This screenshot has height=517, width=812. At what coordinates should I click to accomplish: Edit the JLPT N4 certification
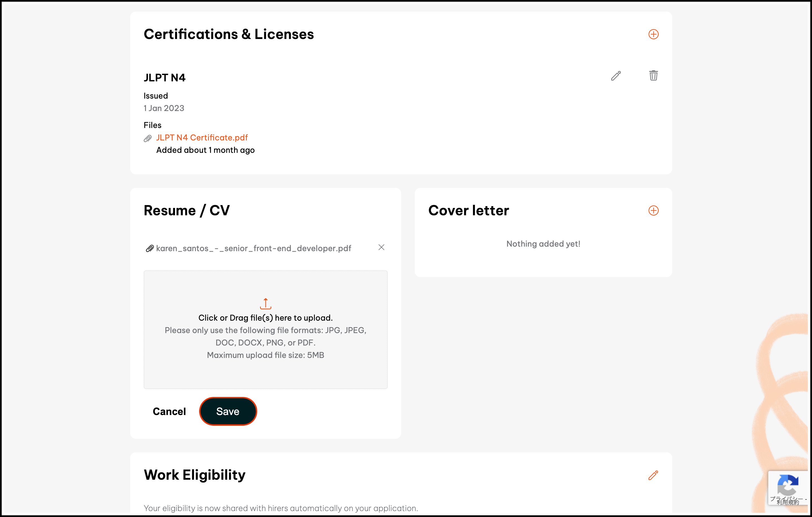click(x=616, y=76)
